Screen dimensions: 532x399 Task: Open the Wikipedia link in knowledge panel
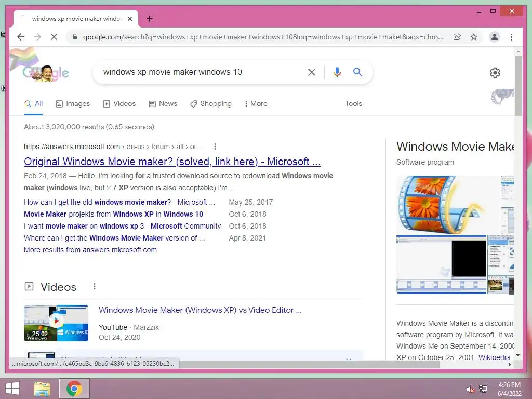(494, 357)
